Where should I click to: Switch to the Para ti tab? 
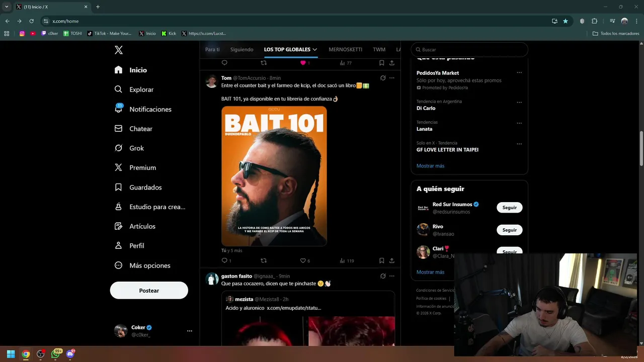tap(212, 49)
